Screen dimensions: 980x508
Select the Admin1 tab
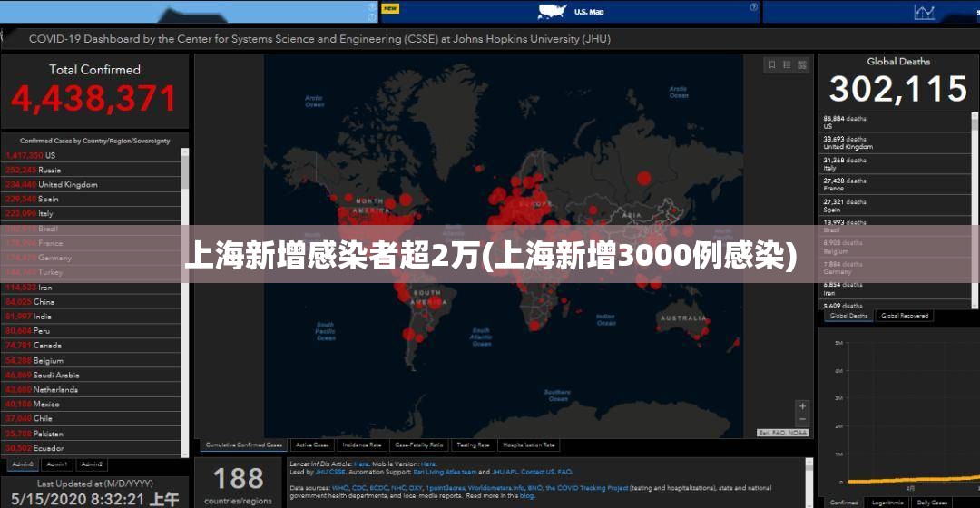click(57, 464)
